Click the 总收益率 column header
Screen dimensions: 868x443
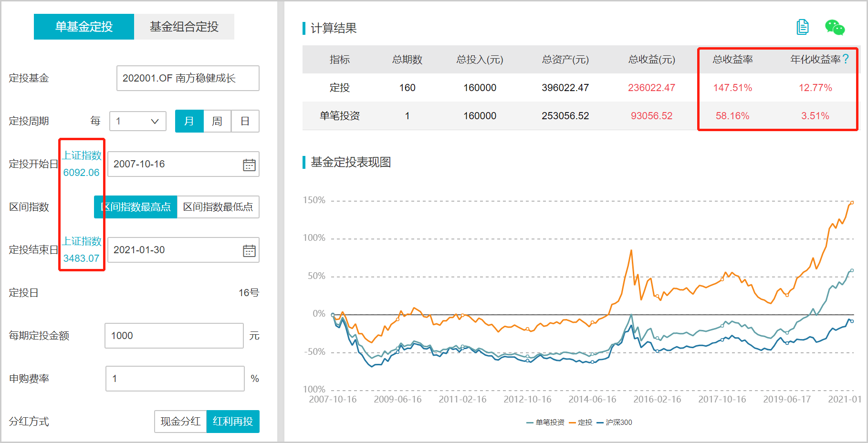click(732, 60)
